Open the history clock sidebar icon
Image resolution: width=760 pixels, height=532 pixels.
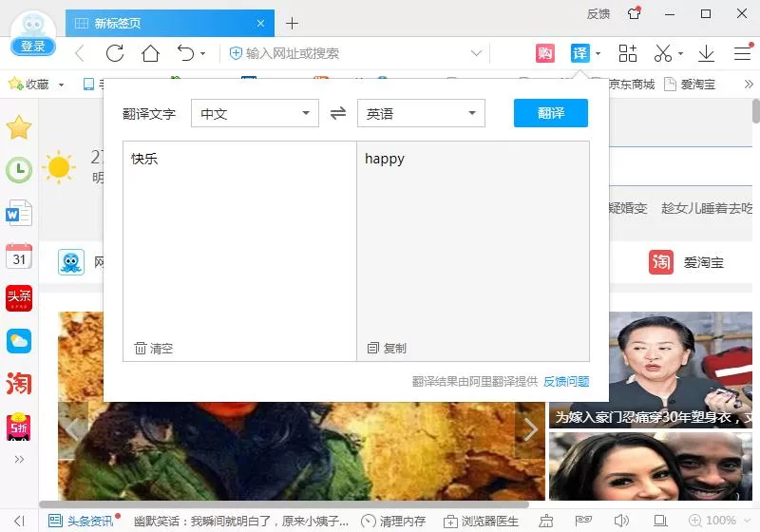(x=19, y=170)
